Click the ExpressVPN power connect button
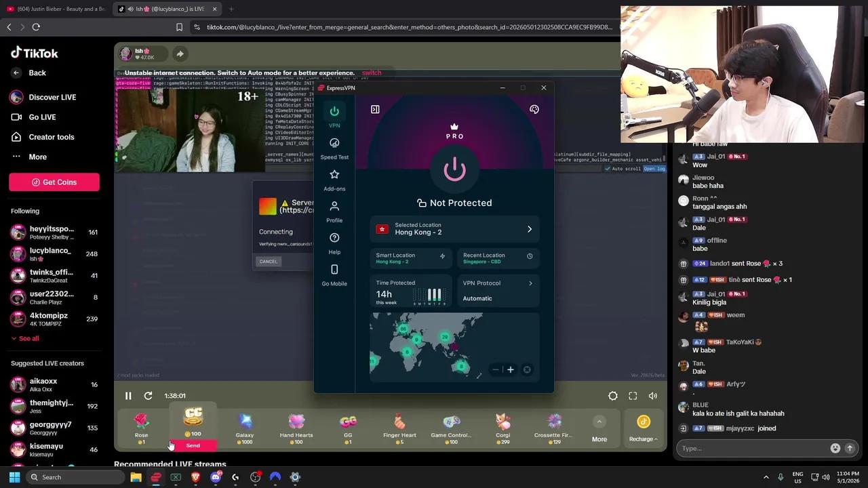 [x=454, y=169]
